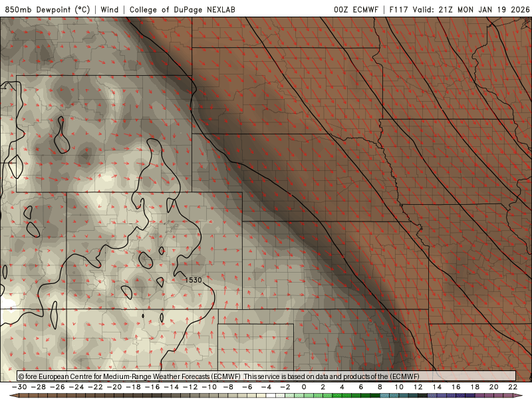Click the '850mb Dewpoint (°C)' title text
532x399 pixels.
[x=47, y=9]
